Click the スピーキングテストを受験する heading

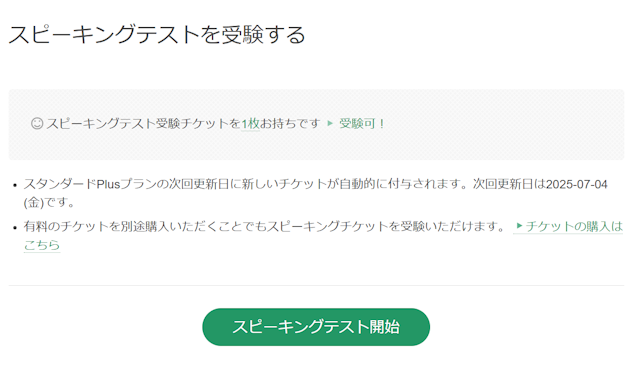pyautogui.click(x=157, y=34)
